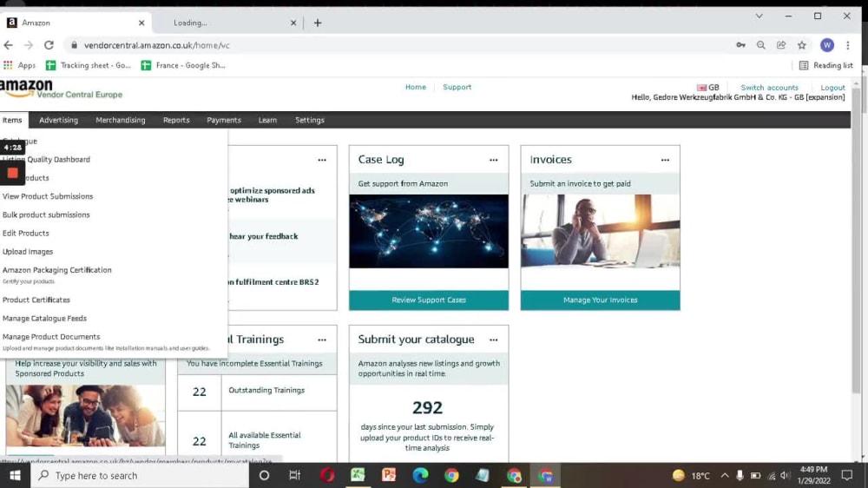
Task: Open the Chrome three-dot menu
Action: (847, 45)
